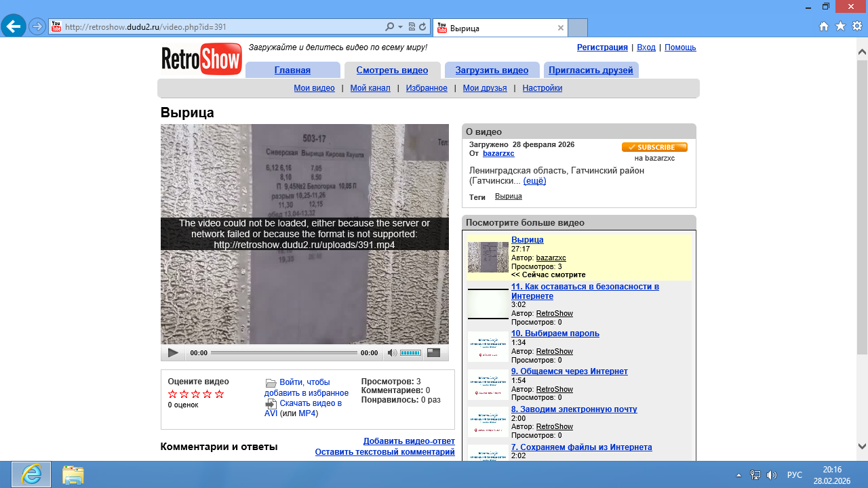The height and width of the screenshot is (488, 868).
Task: Switch to the Загрузить видео tab
Action: point(492,70)
